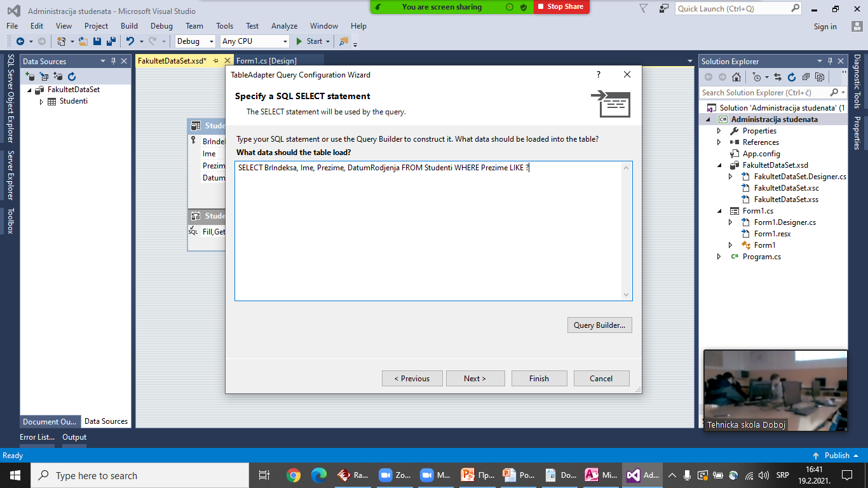Click the Query Builder button
The width and height of the screenshot is (868, 488).
(599, 325)
